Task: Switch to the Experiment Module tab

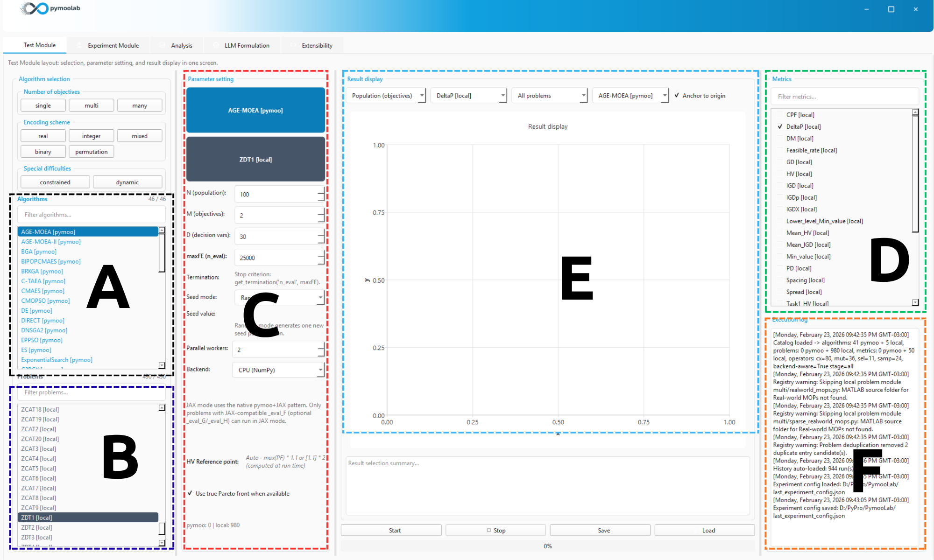Action: (x=113, y=45)
